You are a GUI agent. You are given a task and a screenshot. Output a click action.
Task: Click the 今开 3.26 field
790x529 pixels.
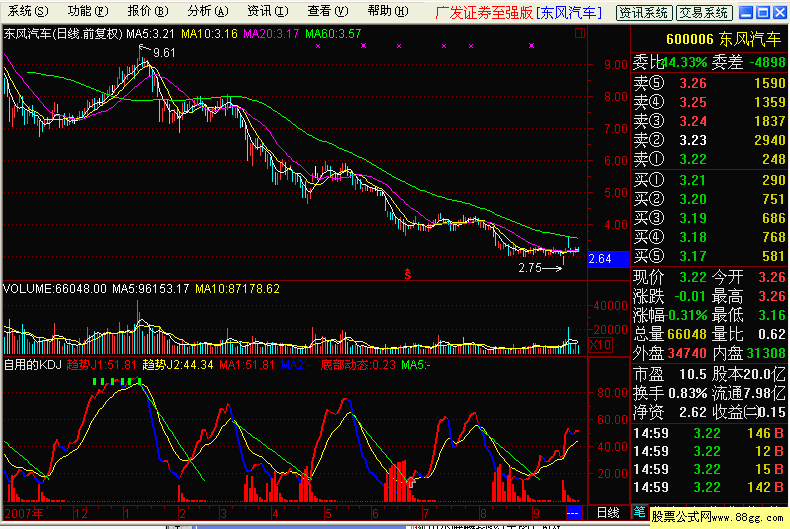click(749, 277)
